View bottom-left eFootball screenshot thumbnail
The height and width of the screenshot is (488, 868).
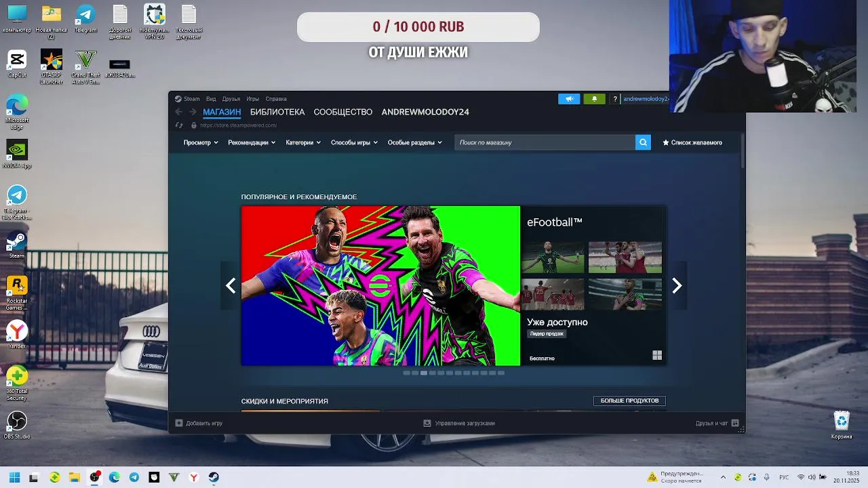[553, 294]
